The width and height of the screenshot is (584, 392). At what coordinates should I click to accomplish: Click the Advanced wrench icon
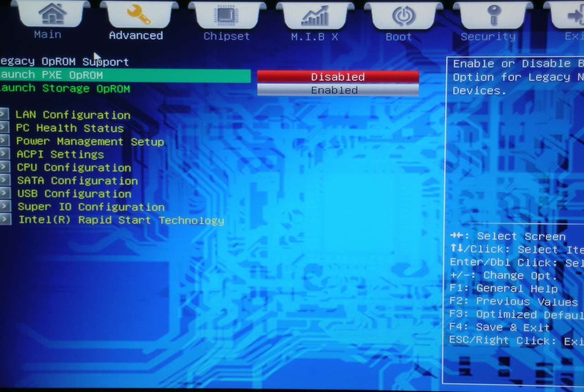coord(139,15)
